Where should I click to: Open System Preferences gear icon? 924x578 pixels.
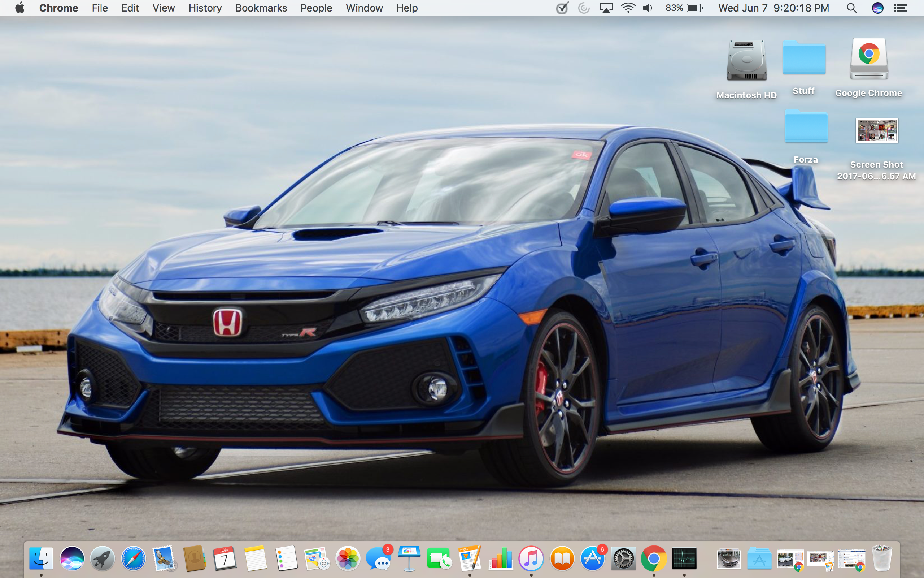tap(623, 558)
